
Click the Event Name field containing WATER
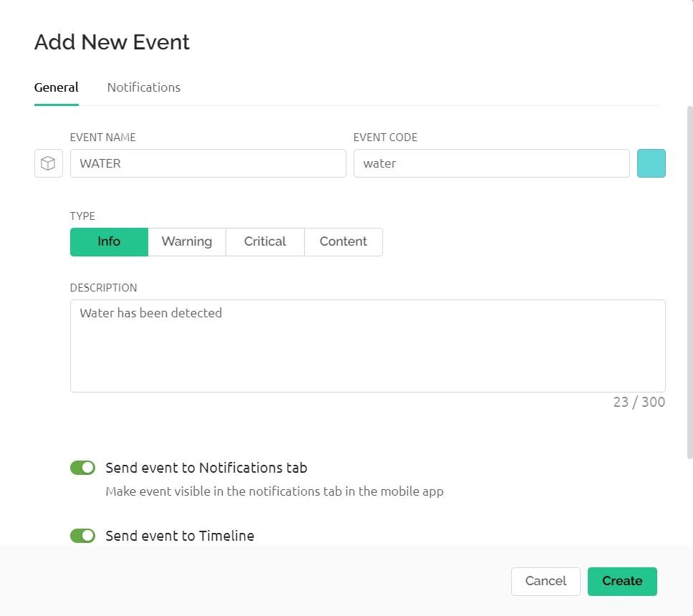pos(208,163)
